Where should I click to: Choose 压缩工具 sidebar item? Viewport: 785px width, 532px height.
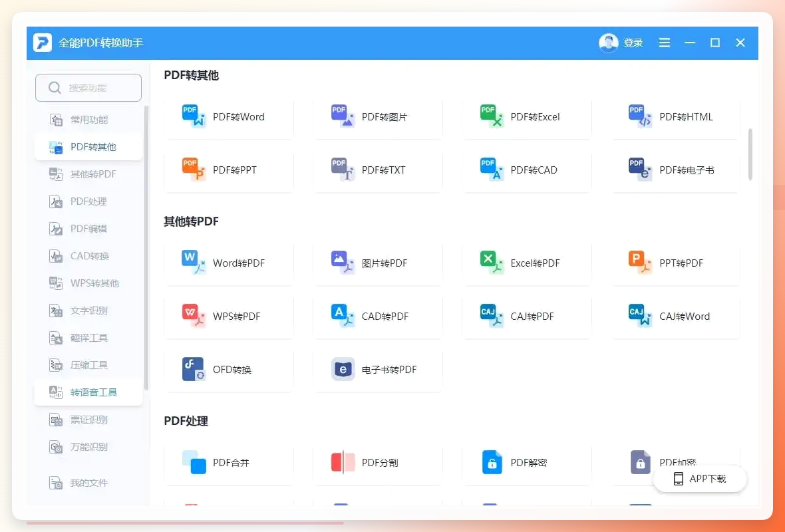pos(88,365)
